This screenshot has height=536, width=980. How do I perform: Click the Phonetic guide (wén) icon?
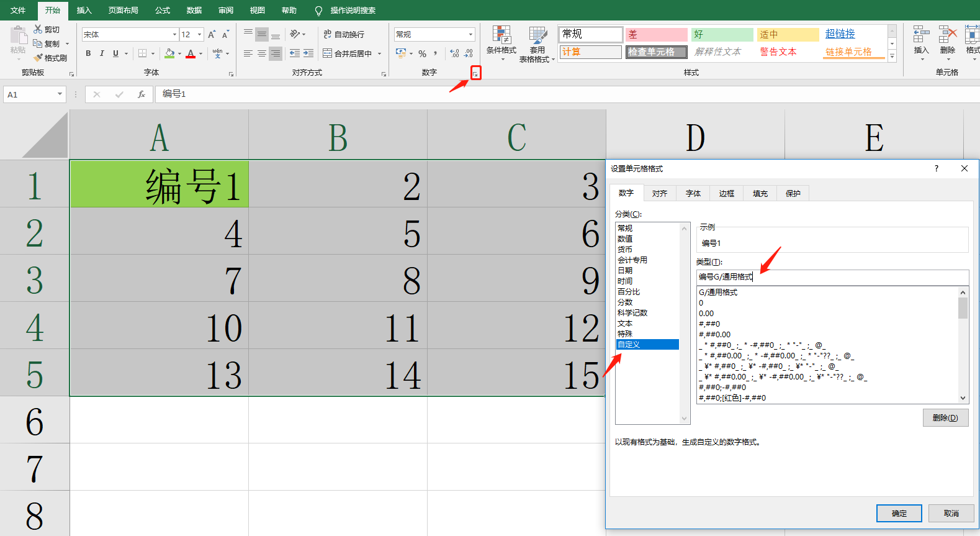click(x=217, y=53)
